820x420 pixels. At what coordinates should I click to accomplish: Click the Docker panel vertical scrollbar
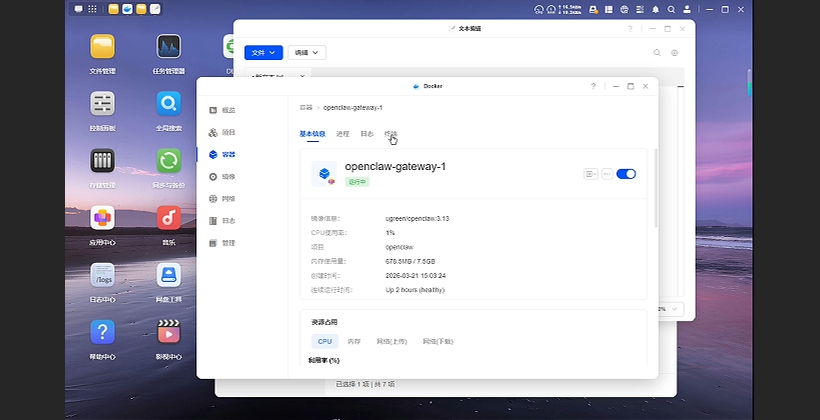click(656, 190)
